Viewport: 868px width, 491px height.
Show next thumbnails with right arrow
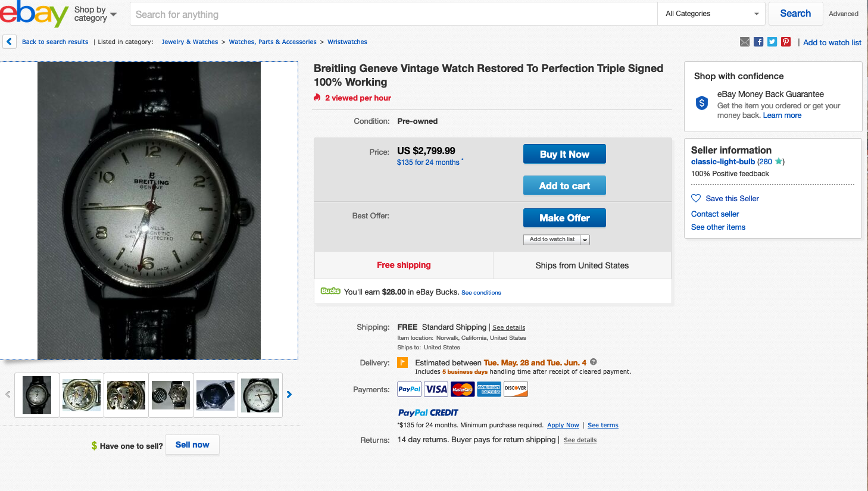click(x=289, y=395)
